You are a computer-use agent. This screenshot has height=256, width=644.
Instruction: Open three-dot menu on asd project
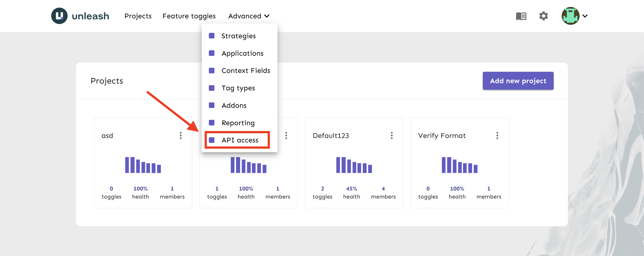180,135
